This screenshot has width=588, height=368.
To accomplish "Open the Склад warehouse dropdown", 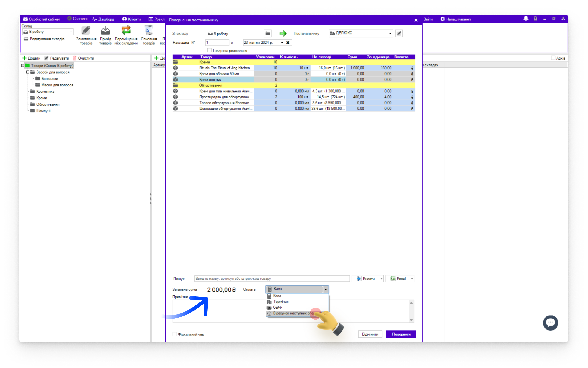I will (x=48, y=32).
